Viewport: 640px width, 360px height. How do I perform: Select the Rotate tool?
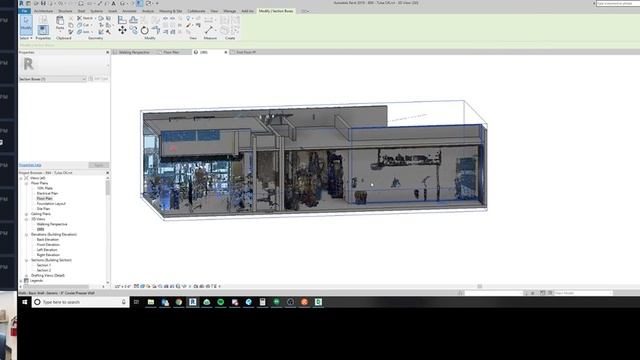144,30
